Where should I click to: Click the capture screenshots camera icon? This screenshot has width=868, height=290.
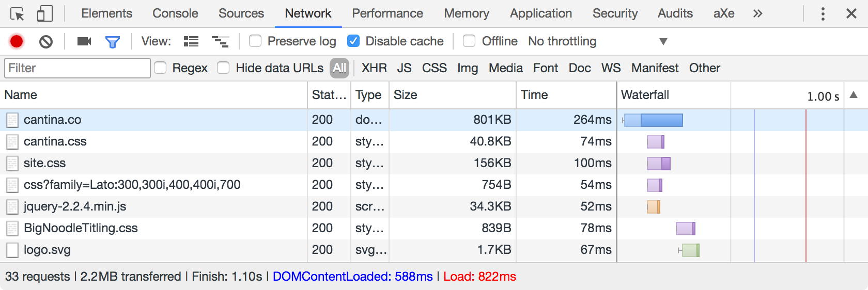coord(84,41)
